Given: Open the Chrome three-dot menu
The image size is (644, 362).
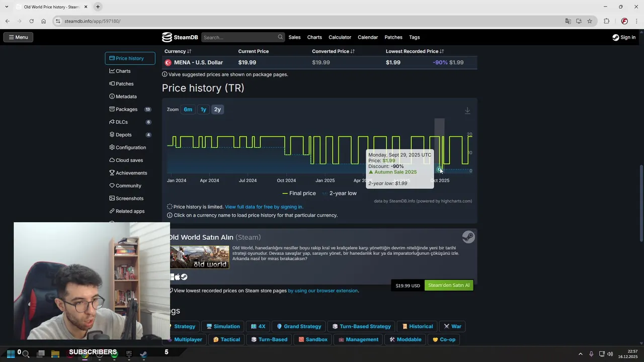Looking at the screenshot, I should [637, 21].
